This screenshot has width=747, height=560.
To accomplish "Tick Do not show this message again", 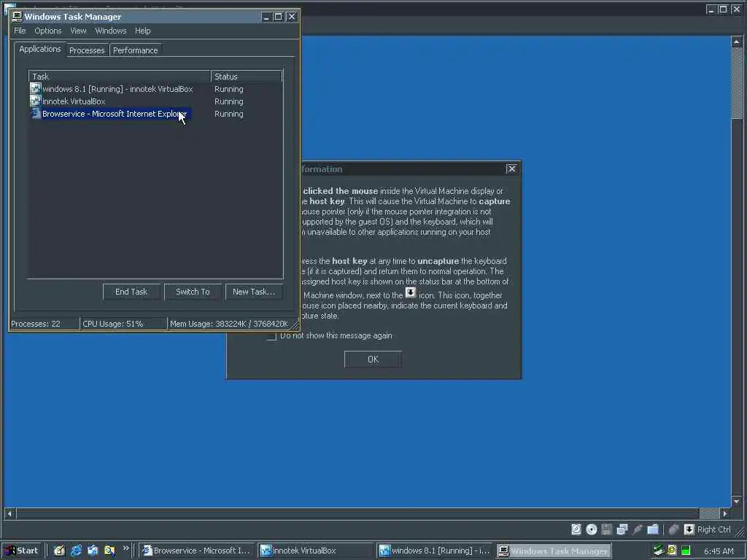I will 271,336.
